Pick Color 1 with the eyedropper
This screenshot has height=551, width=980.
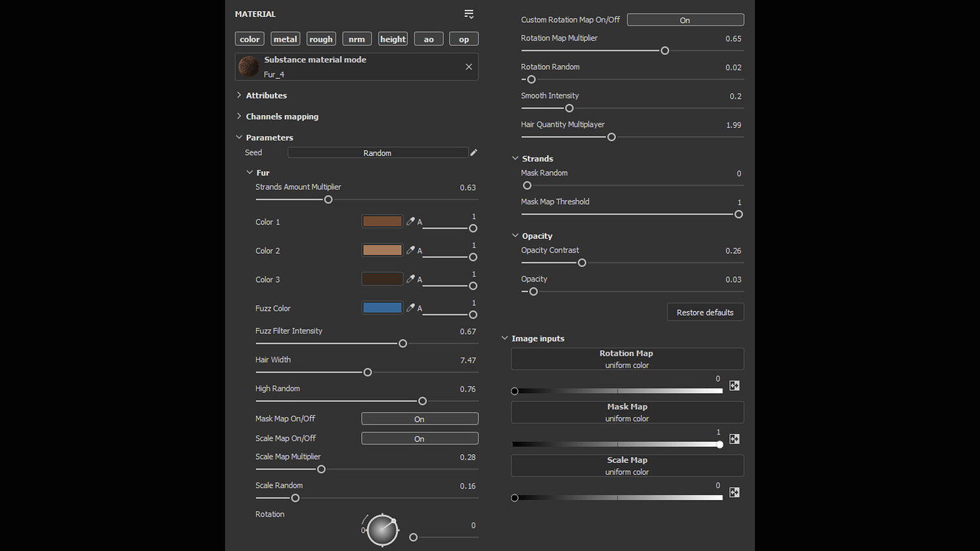410,221
